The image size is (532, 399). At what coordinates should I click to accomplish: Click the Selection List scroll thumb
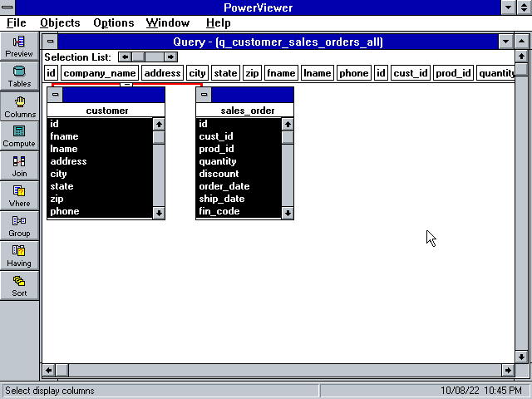tap(138, 57)
